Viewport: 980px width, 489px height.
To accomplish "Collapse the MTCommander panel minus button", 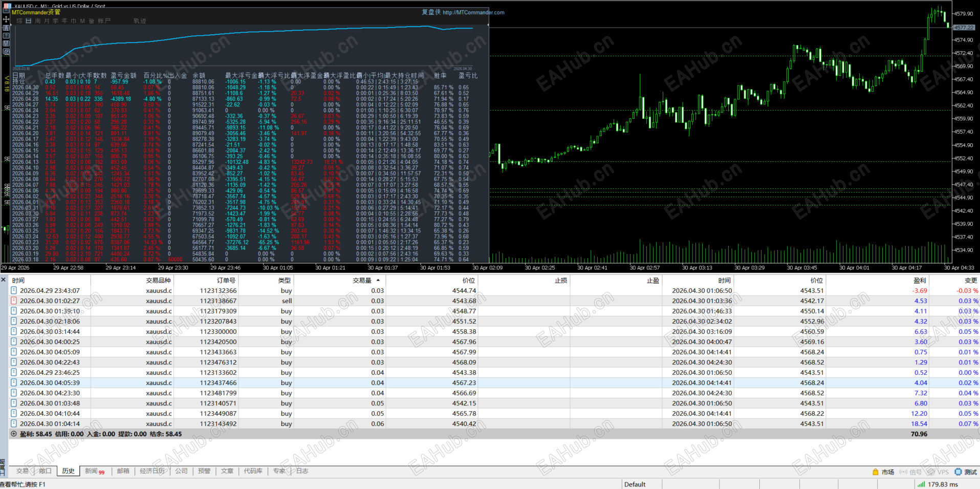I will tap(6, 10).
